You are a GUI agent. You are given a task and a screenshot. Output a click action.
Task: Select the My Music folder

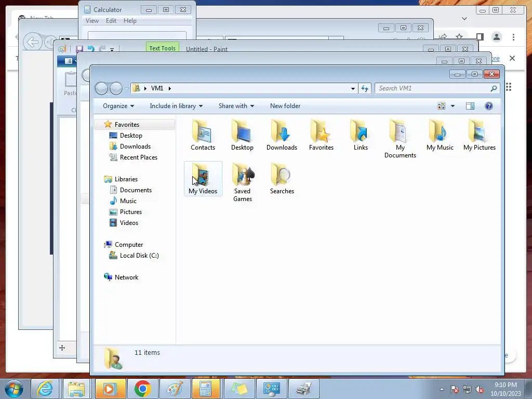point(440,135)
